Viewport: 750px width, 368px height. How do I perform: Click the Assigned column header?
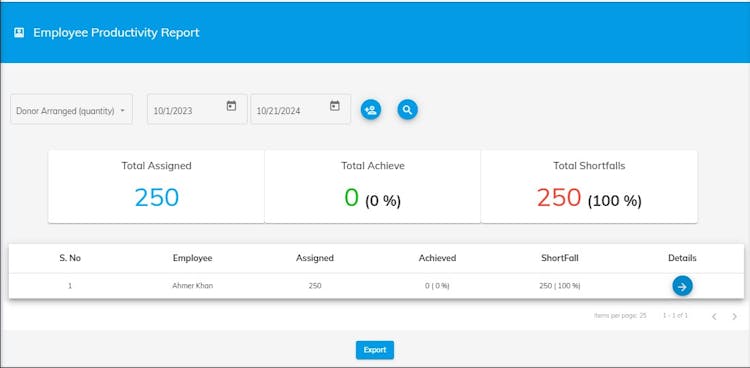[x=315, y=258]
